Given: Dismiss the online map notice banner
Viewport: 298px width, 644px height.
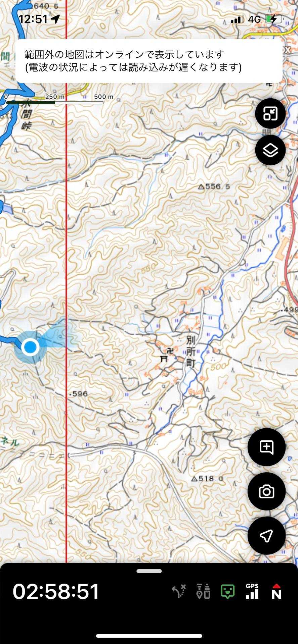Looking at the screenshot, I should pos(149,61).
